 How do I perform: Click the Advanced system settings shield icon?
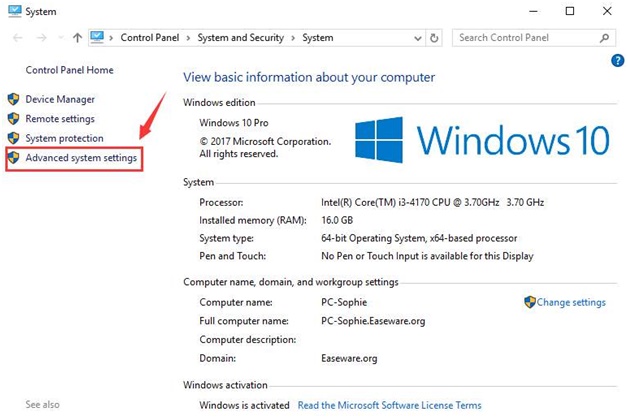(13, 158)
